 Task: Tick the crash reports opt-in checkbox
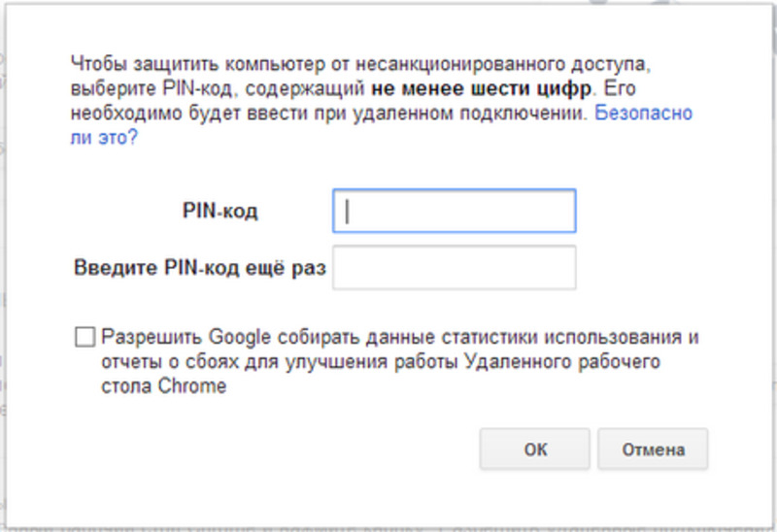click(x=84, y=337)
